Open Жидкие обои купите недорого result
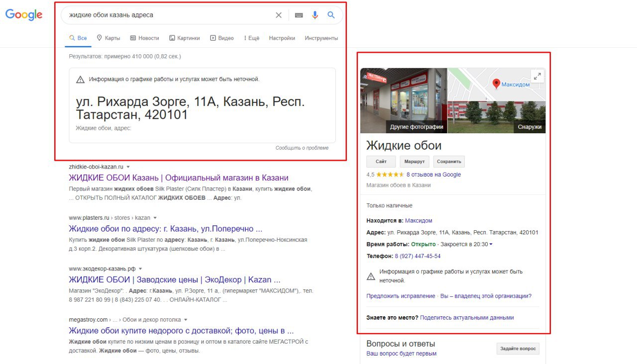Image resolution: width=637 pixels, height=364 pixels. coord(181,331)
